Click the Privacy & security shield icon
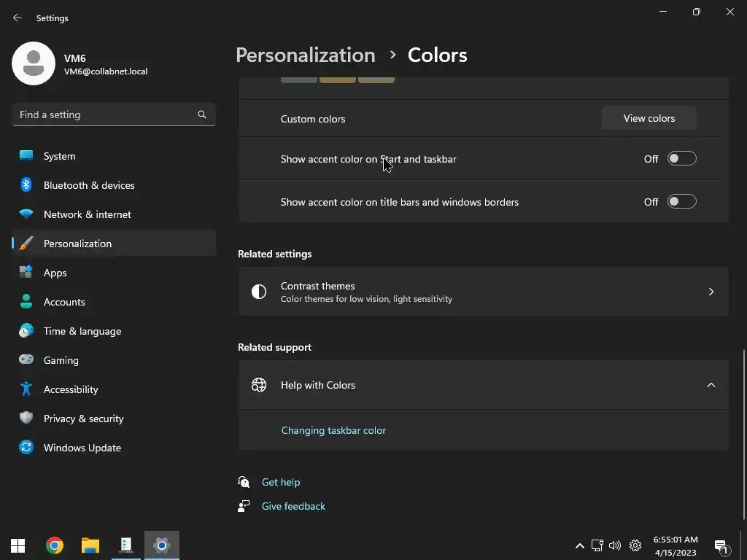 click(26, 419)
